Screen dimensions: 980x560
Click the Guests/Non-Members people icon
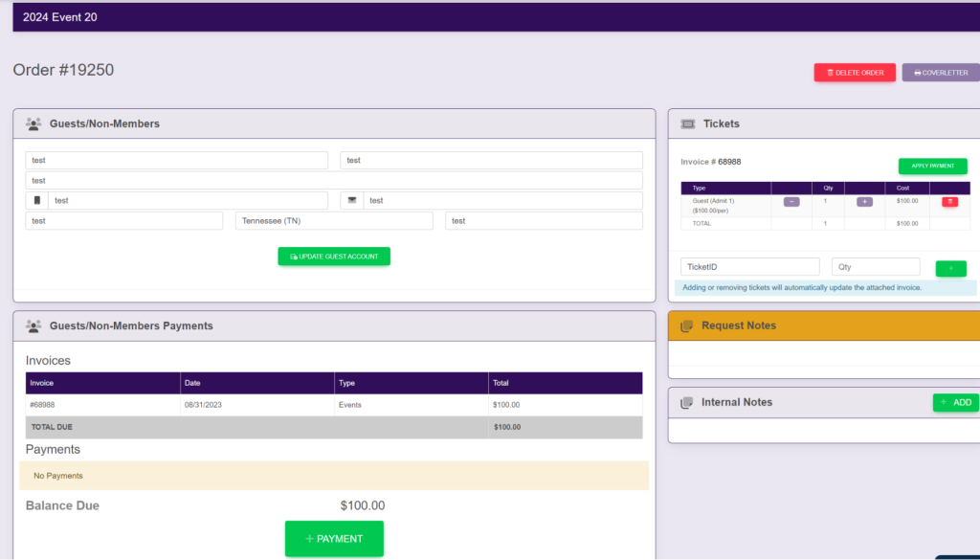pyautogui.click(x=33, y=123)
